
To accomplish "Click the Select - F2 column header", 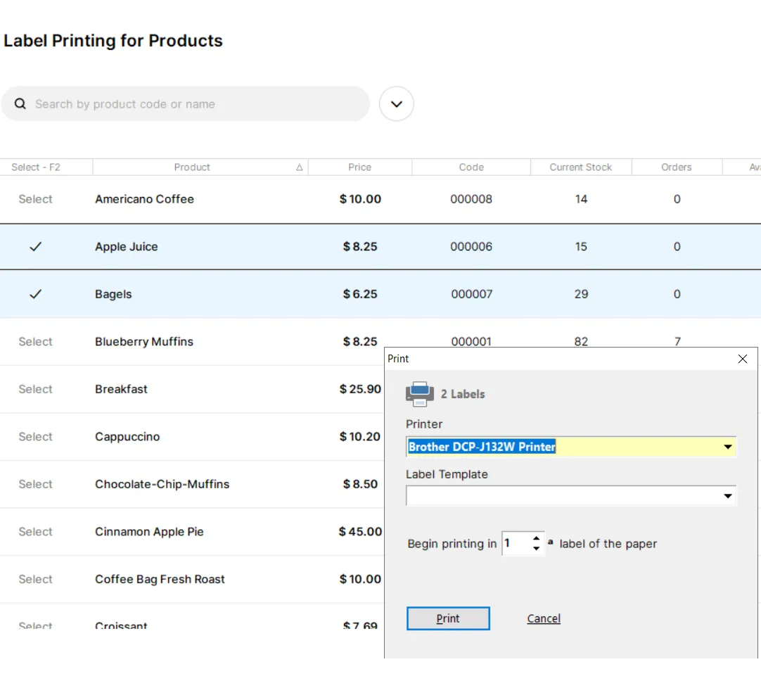I will (x=35, y=167).
